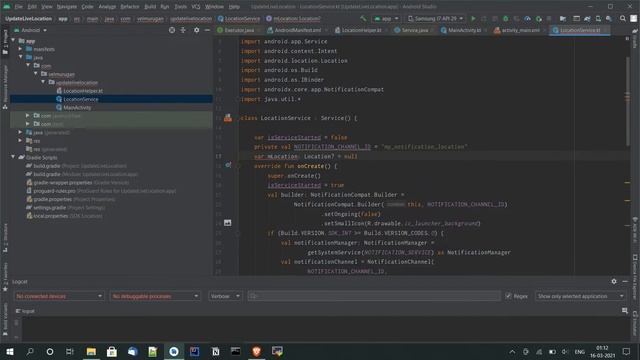Click the class gutter icon beside LocationService
The image size is (640, 360).
point(228,118)
